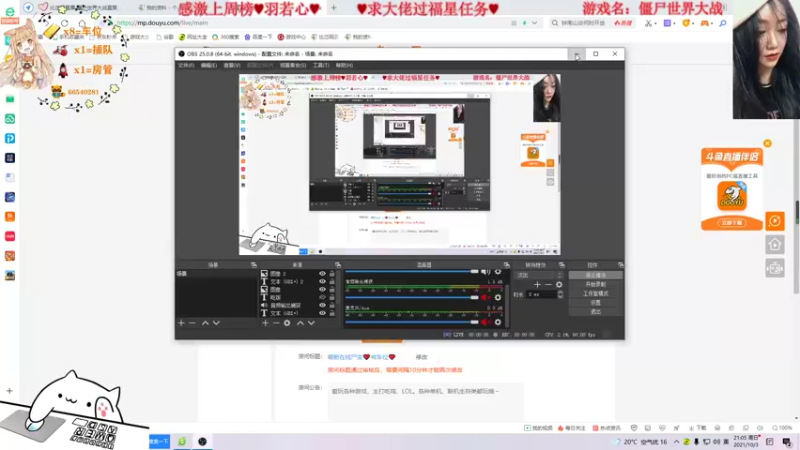Remove selected source with the minus icon
This screenshot has width=800, height=450.
[x=276, y=323]
